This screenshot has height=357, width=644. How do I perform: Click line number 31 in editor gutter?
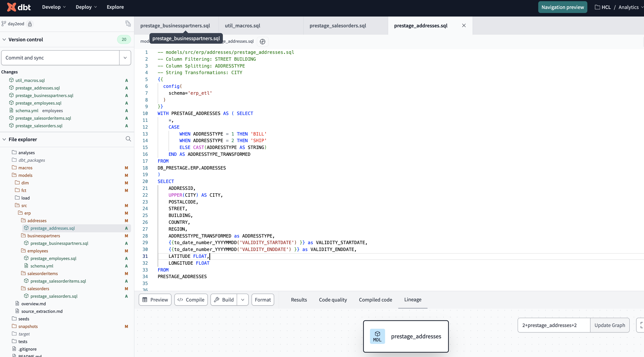click(145, 256)
